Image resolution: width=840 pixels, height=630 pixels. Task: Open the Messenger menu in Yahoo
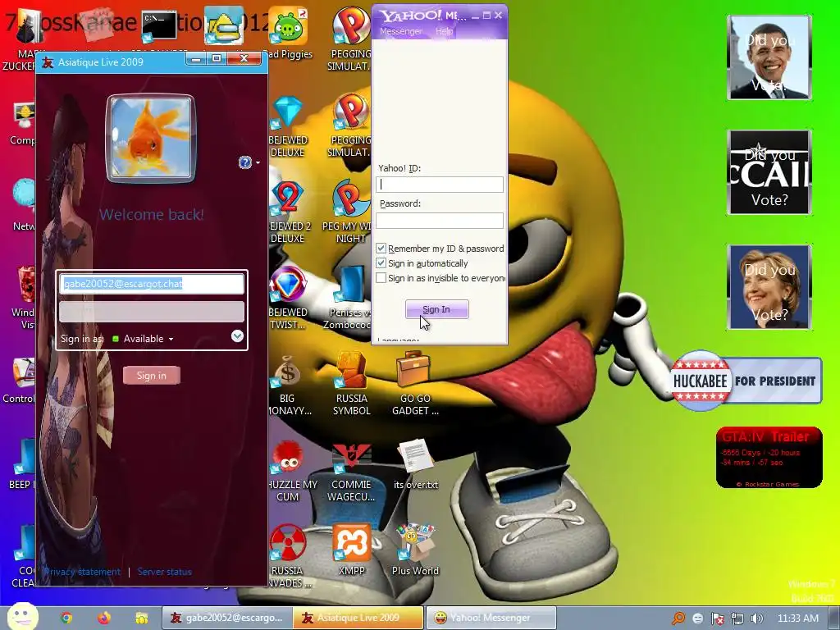(x=400, y=31)
